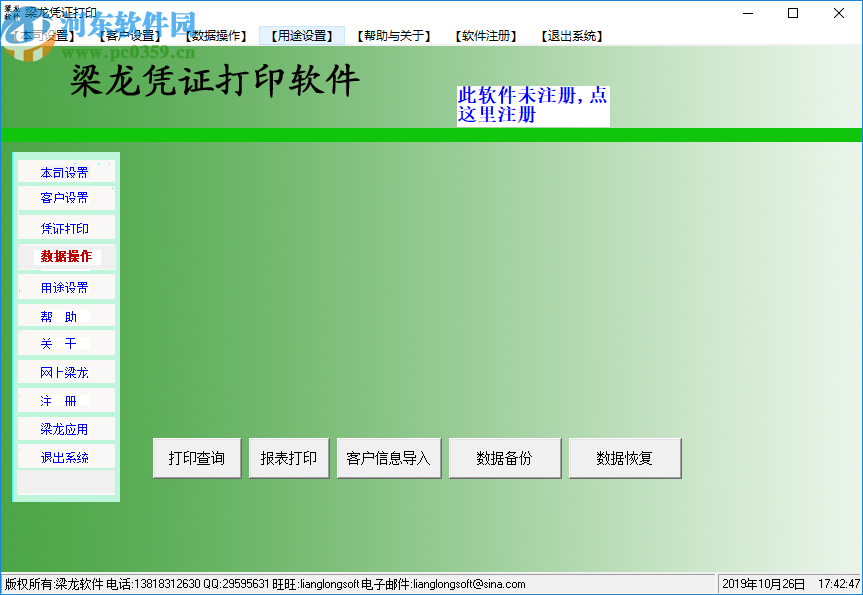The image size is (863, 595).
Task: Click the 梁龙凭证打印 application icon in title bar
Action: (x=10, y=11)
